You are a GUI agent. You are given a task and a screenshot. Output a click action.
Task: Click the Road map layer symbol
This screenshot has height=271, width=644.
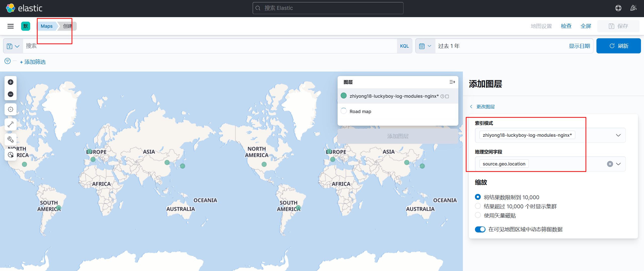point(344,111)
